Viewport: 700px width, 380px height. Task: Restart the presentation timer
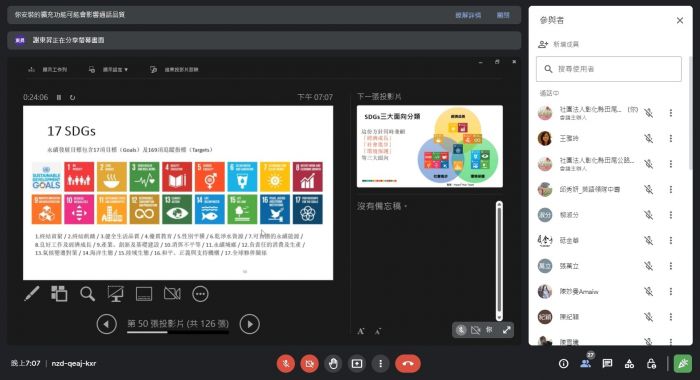(x=72, y=97)
